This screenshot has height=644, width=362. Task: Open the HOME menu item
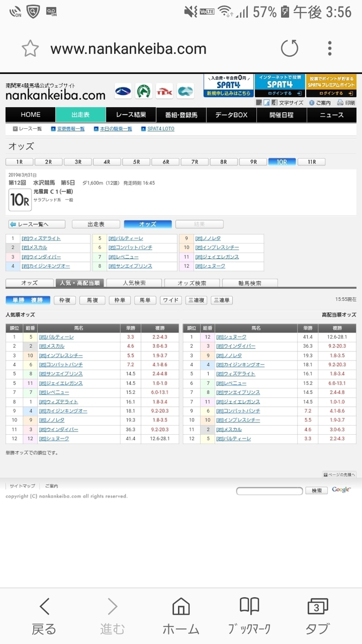pyautogui.click(x=30, y=115)
